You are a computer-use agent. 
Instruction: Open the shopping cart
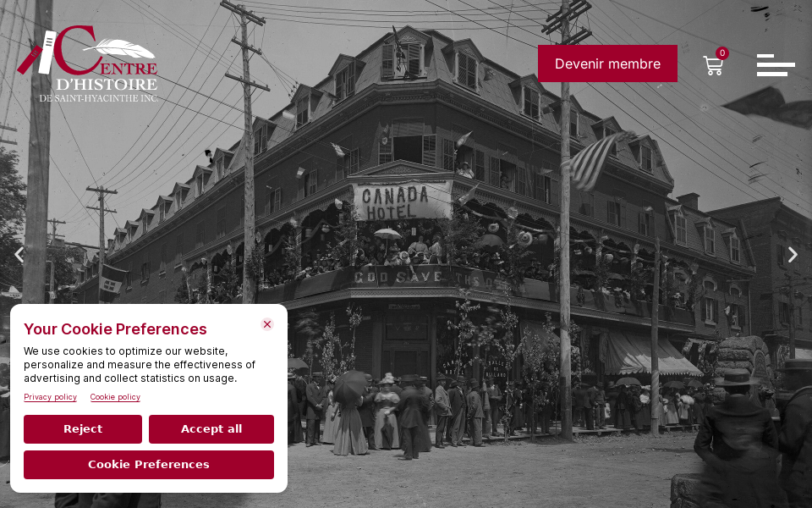coord(712,66)
